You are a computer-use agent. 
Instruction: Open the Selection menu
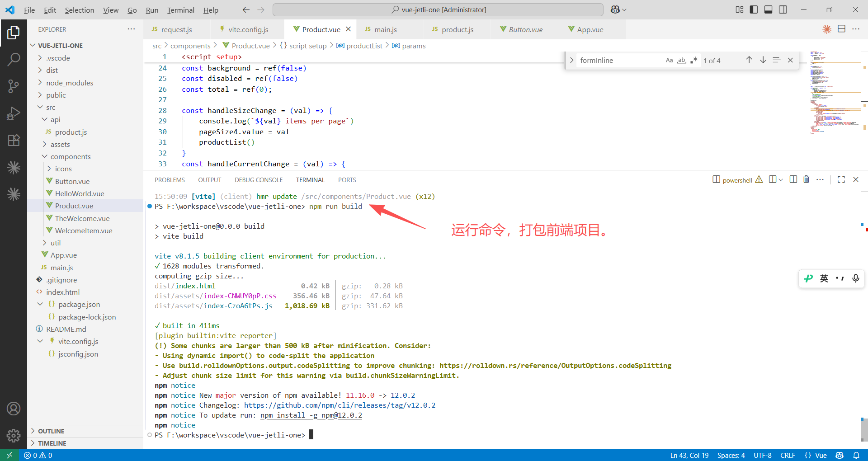pos(80,10)
